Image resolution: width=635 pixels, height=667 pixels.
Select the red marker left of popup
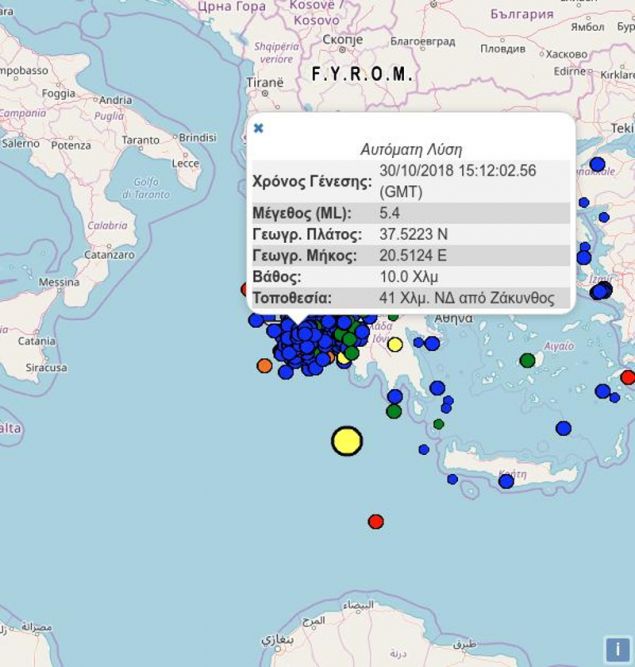[x=246, y=289]
